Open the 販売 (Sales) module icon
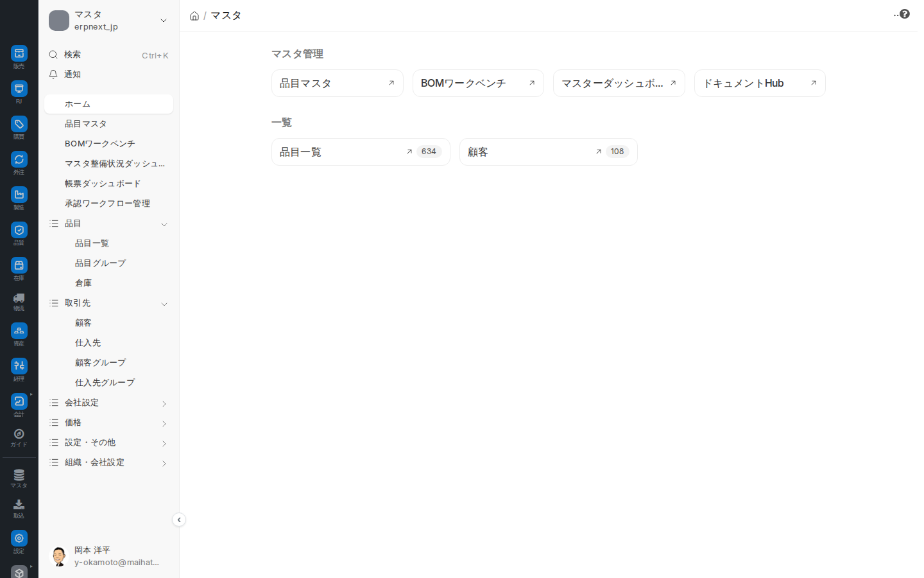Image resolution: width=924 pixels, height=578 pixels. point(19,53)
